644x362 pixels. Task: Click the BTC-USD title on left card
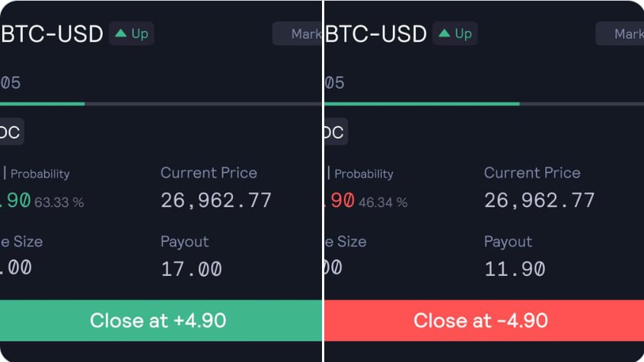pyautogui.click(x=52, y=33)
